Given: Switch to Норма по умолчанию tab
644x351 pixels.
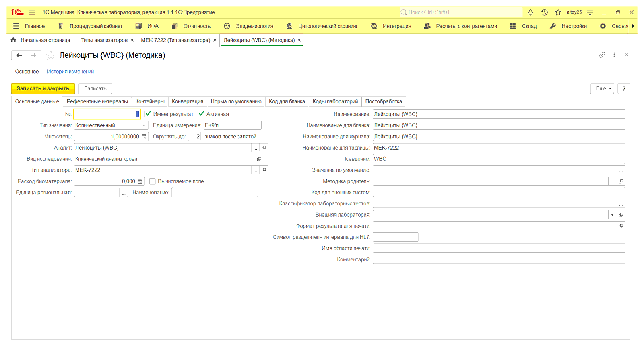Looking at the screenshot, I should (x=236, y=102).
